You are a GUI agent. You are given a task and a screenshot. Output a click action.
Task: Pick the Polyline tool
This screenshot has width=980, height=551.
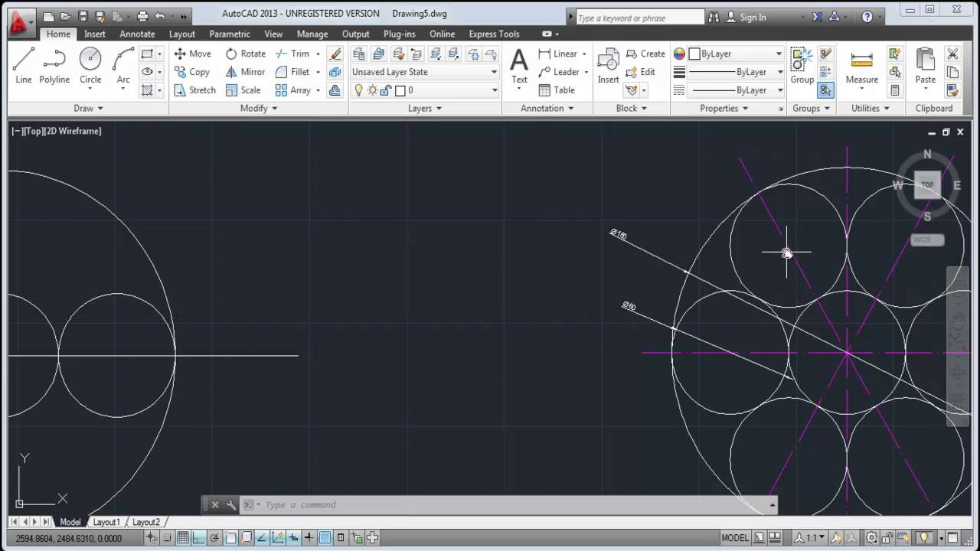coord(54,65)
